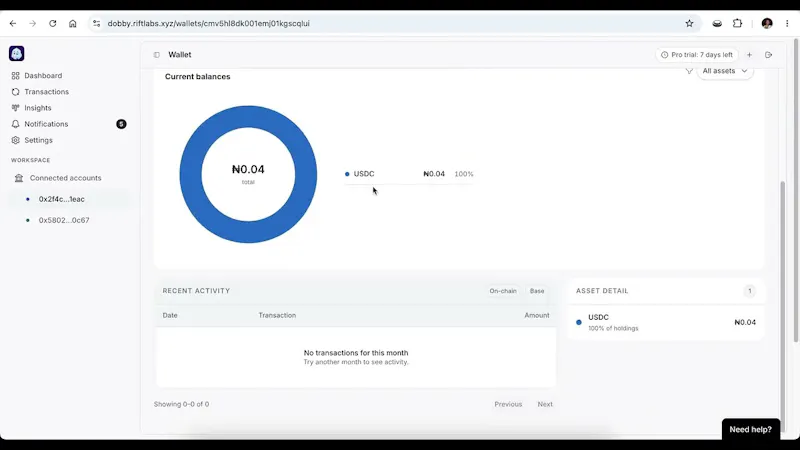Click the Settings gear icon

pyautogui.click(x=15, y=140)
